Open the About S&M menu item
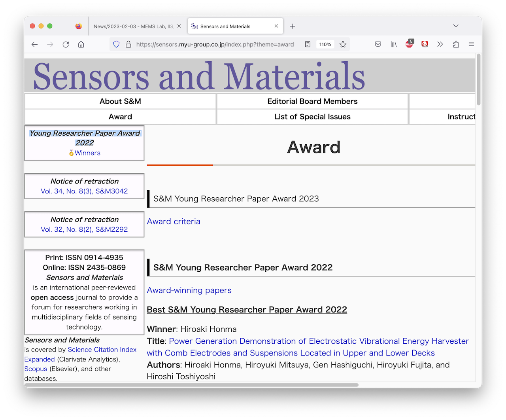The image size is (506, 420). (x=120, y=101)
